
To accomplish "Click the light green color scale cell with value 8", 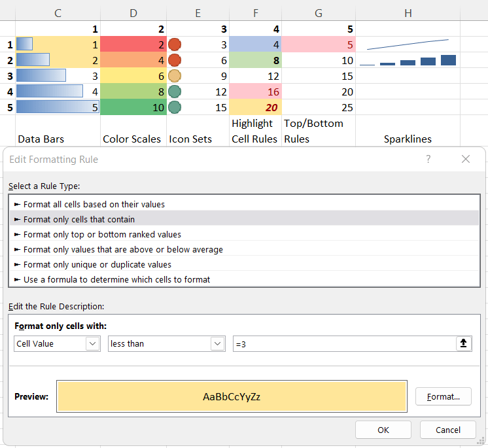I will [133, 92].
